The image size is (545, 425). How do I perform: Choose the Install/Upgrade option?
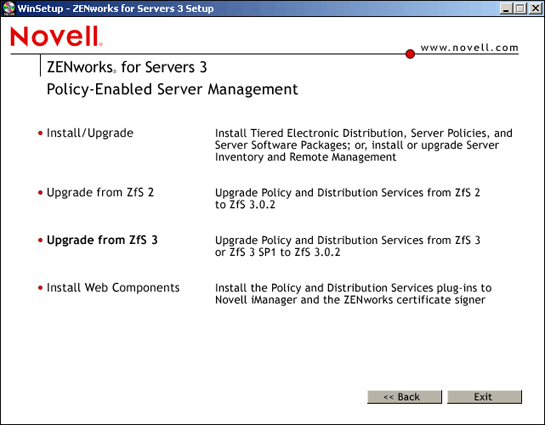click(90, 133)
